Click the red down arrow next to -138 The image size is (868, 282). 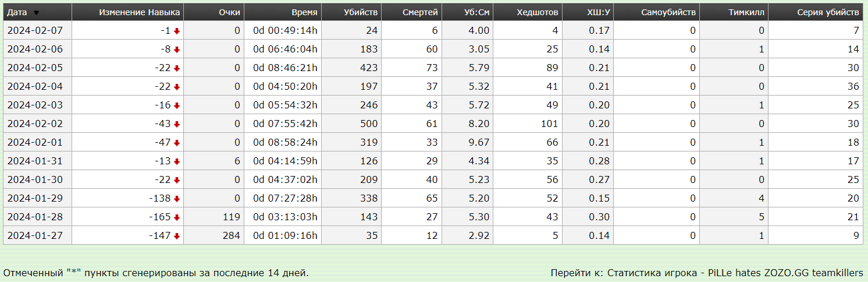177,199
